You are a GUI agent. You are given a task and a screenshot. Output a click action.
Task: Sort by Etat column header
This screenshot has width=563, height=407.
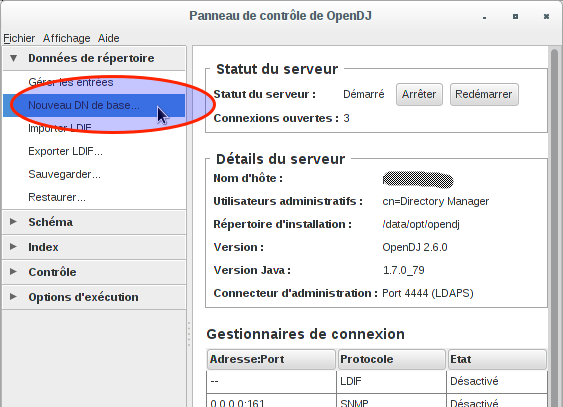(x=497, y=359)
